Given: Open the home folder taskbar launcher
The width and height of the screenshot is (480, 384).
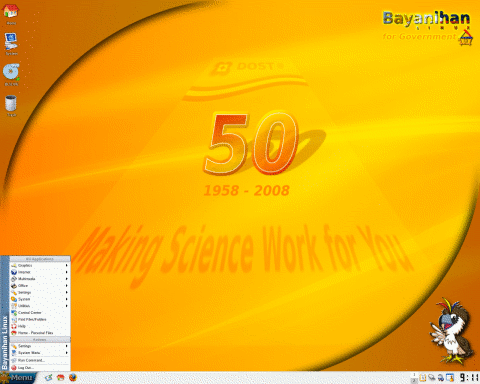Looking at the screenshot, I should coord(60,378).
